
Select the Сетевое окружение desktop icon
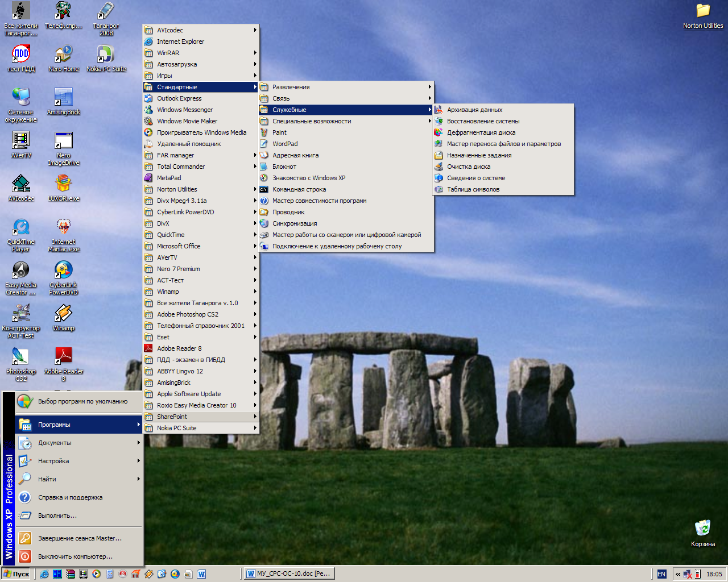pyautogui.click(x=21, y=105)
